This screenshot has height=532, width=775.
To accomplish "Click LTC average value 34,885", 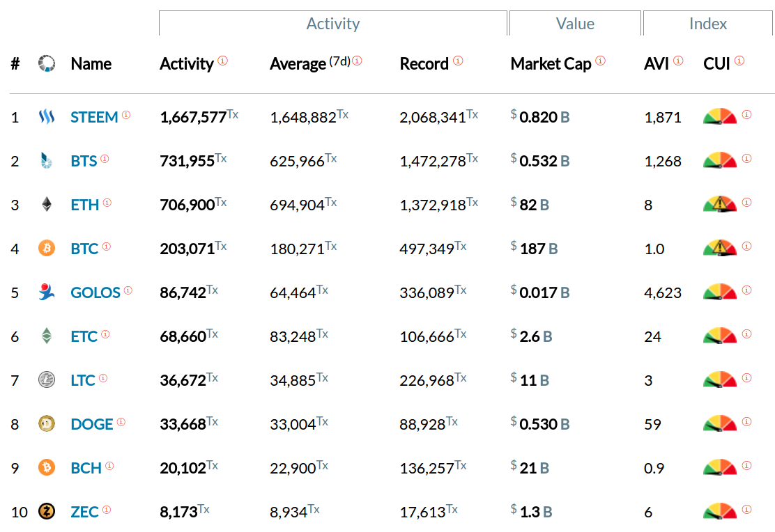I will [x=293, y=380].
